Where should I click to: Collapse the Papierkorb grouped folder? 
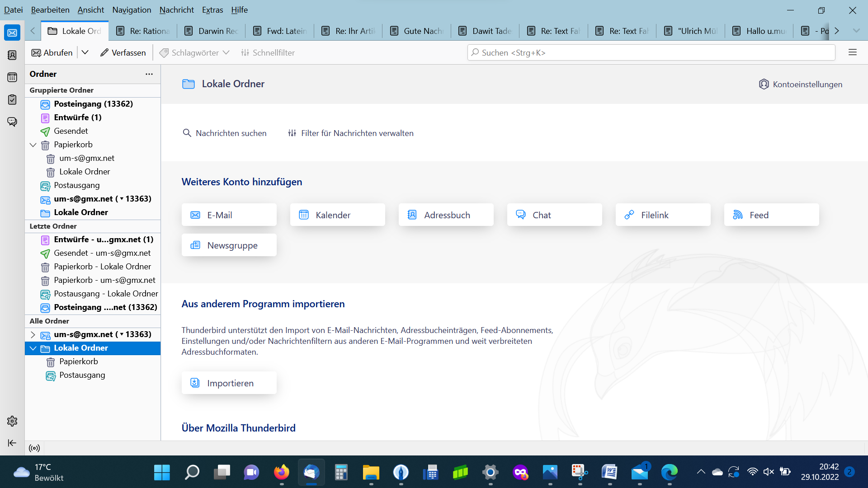tap(33, 145)
